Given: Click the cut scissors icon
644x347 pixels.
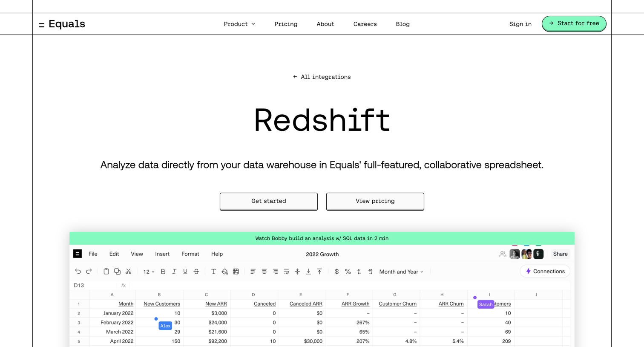Looking at the screenshot, I should click(x=128, y=272).
